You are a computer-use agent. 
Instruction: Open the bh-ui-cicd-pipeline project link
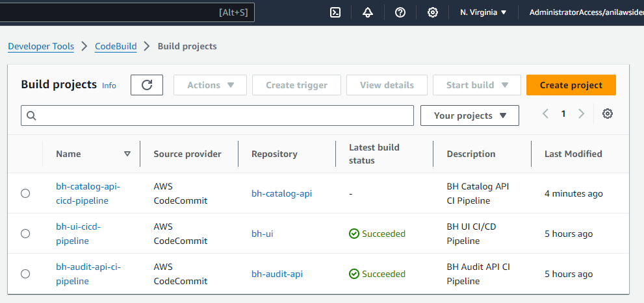pyautogui.click(x=79, y=234)
